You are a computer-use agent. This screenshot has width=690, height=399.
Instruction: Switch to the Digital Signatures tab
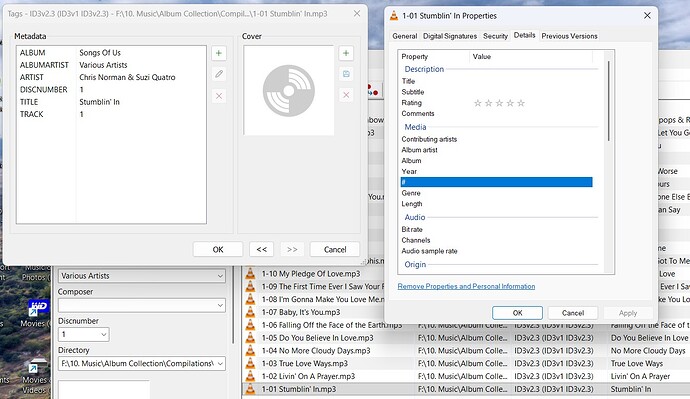tap(450, 36)
